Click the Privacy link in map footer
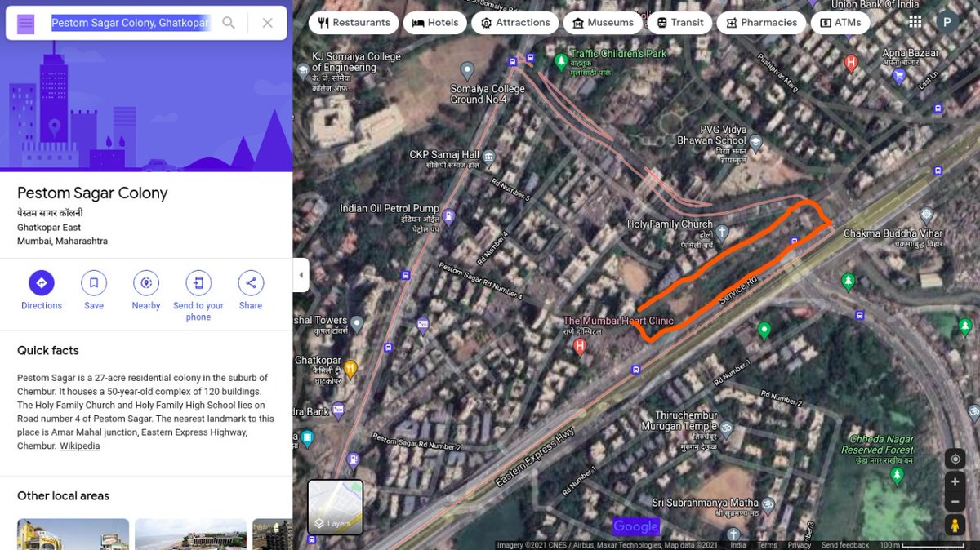 [x=800, y=545]
